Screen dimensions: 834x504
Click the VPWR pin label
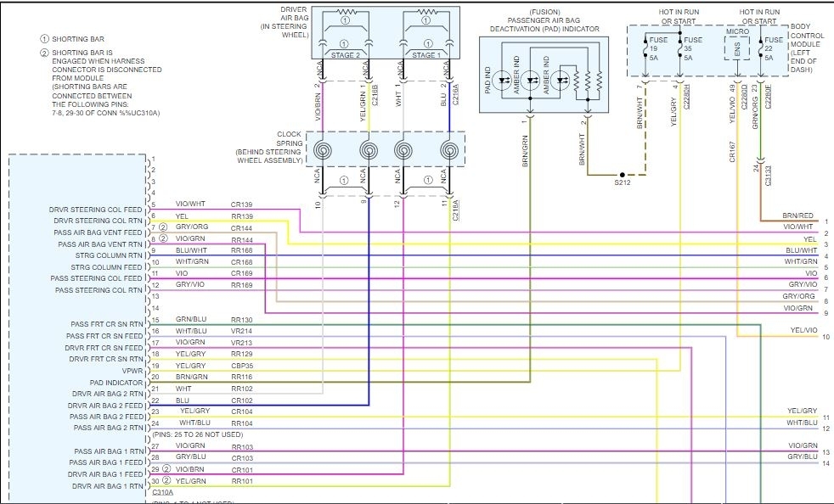coord(132,371)
